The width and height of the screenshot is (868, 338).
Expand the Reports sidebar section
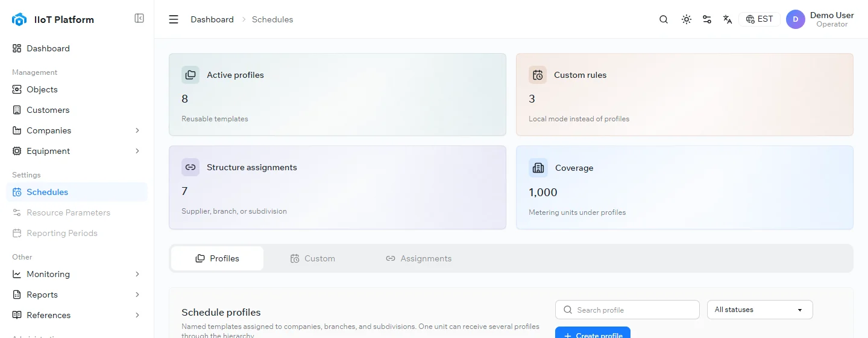pos(137,295)
